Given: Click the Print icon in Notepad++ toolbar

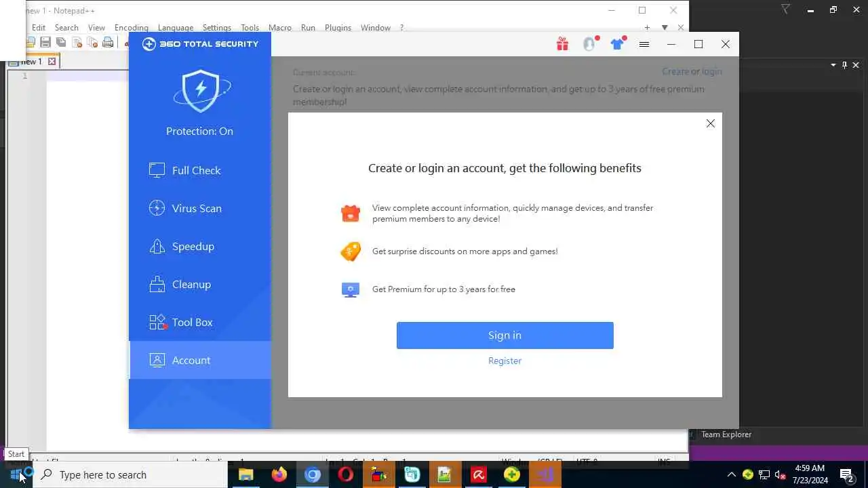Looking at the screenshot, I should click(x=108, y=43).
